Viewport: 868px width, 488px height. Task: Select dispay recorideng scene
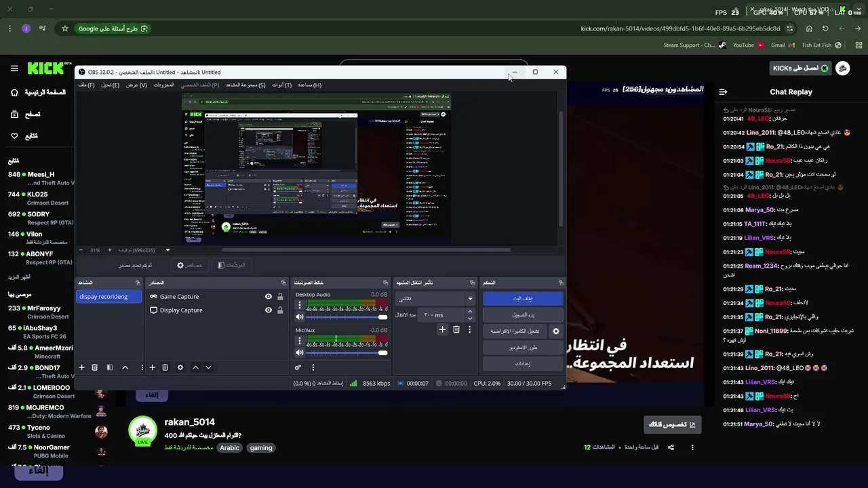(109, 297)
